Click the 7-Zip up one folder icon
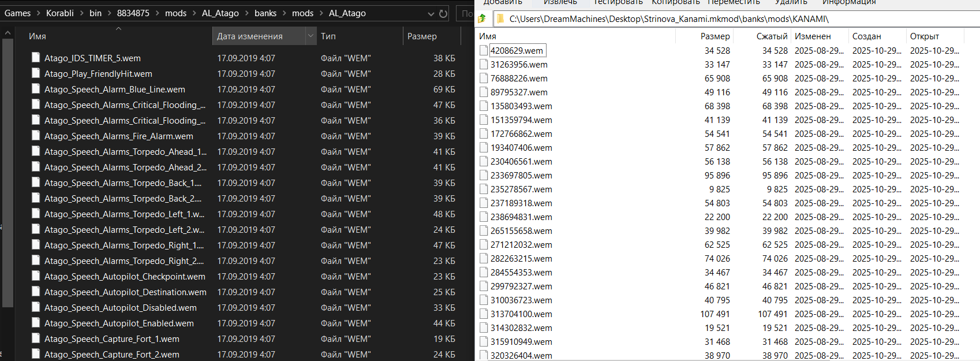Screen dimensions: 980x361 482,18
